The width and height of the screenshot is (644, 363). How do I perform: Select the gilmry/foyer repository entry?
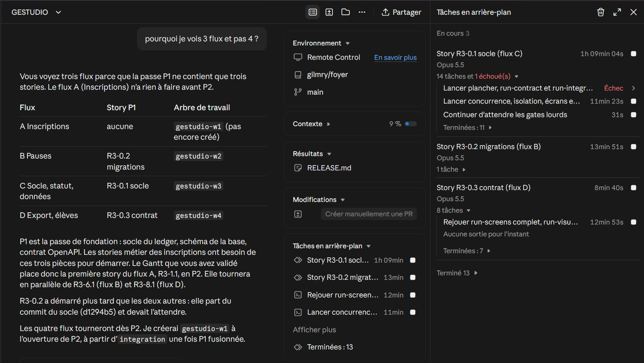pyautogui.click(x=328, y=75)
